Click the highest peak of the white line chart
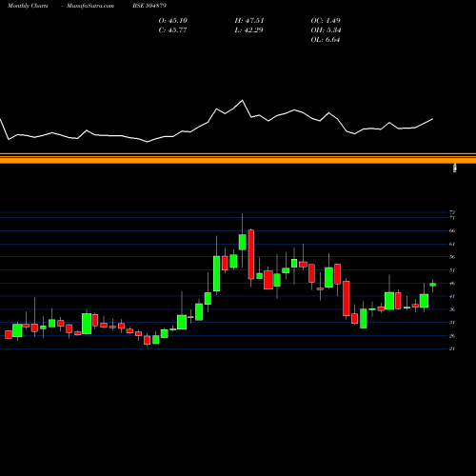Screen dimensions: 476x476 point(243,100)
